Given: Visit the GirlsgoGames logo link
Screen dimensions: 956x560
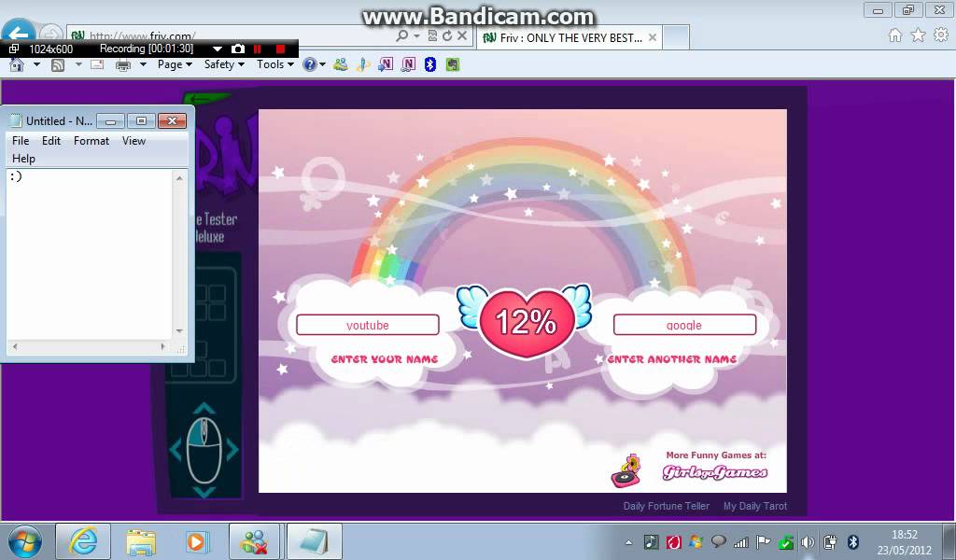Looking at the screenshot, I should click(714, 472).
